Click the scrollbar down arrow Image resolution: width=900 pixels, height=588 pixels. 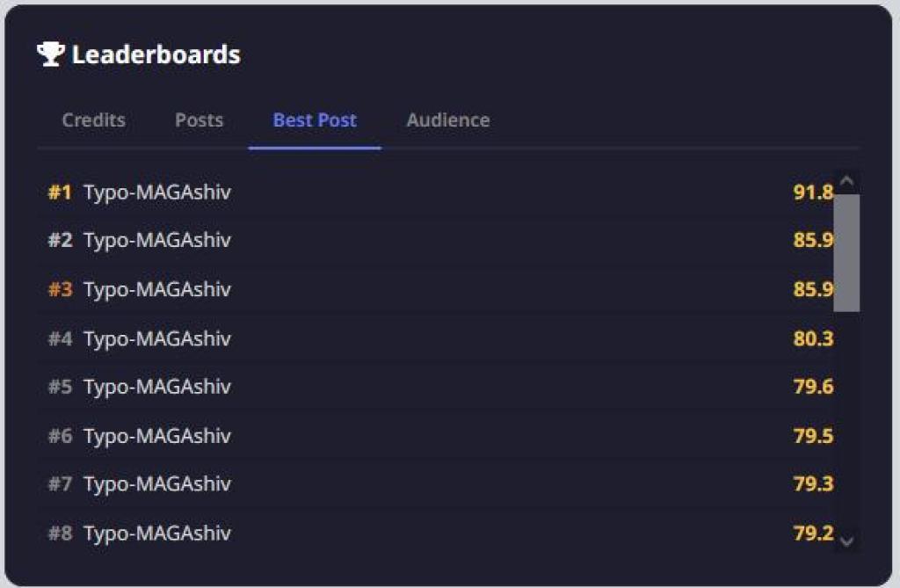coord(846,541)
